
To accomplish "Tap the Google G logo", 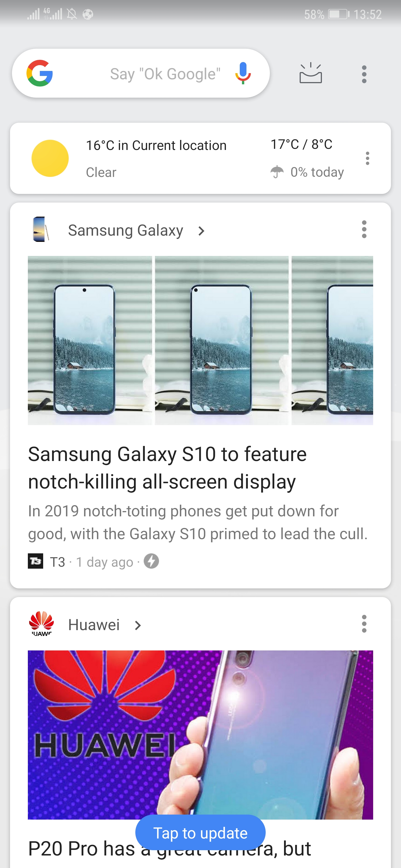I will click(x=40, y=73).
